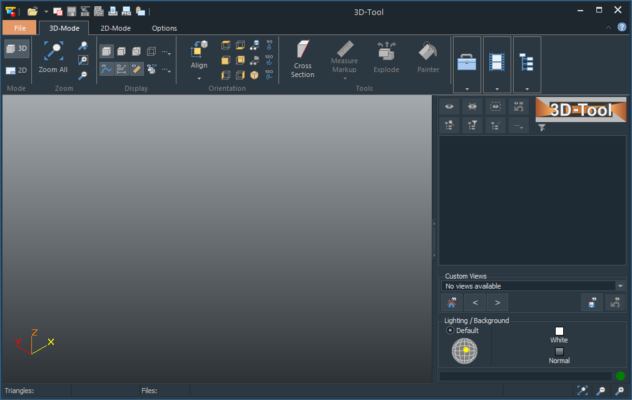
Task: Open the Explode tool
Action: click(x=386, y=57)
